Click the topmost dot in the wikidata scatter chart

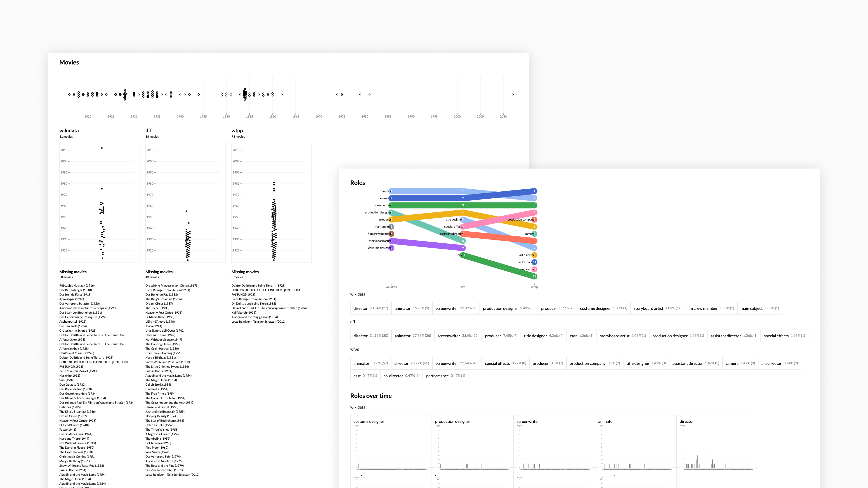[102, 148]
